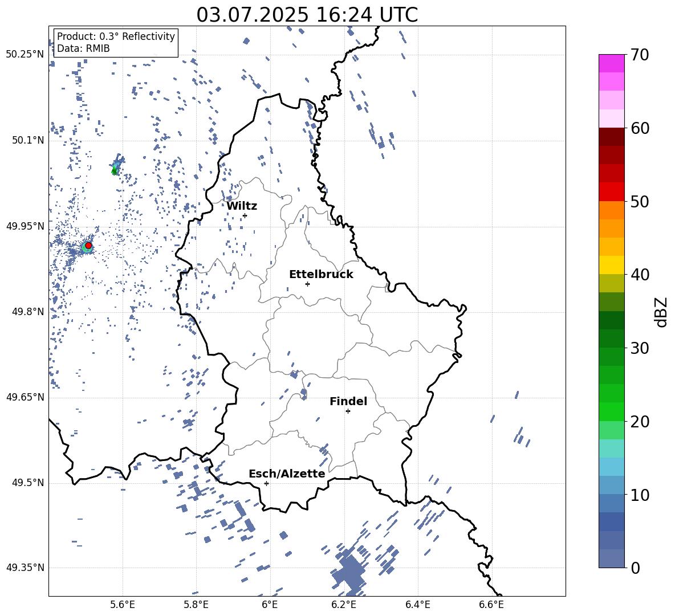Click the colorbar tick value 60

coord(639,128)
